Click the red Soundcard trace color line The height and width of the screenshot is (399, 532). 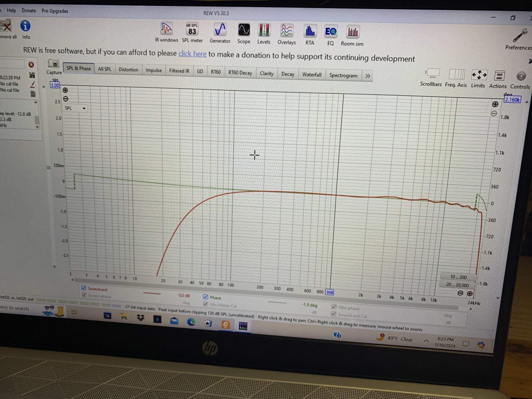(x=152, y=294)
